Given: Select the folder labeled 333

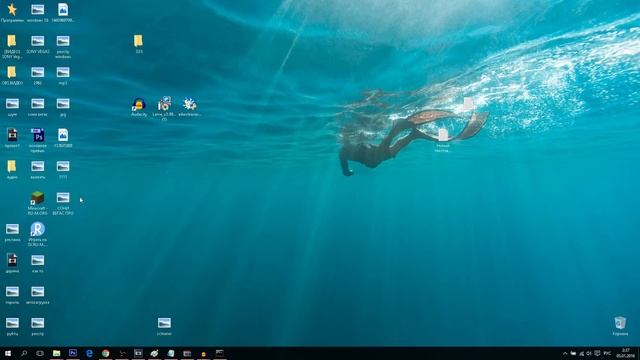Looking at the screenshot, I should [x=138, y=40].
